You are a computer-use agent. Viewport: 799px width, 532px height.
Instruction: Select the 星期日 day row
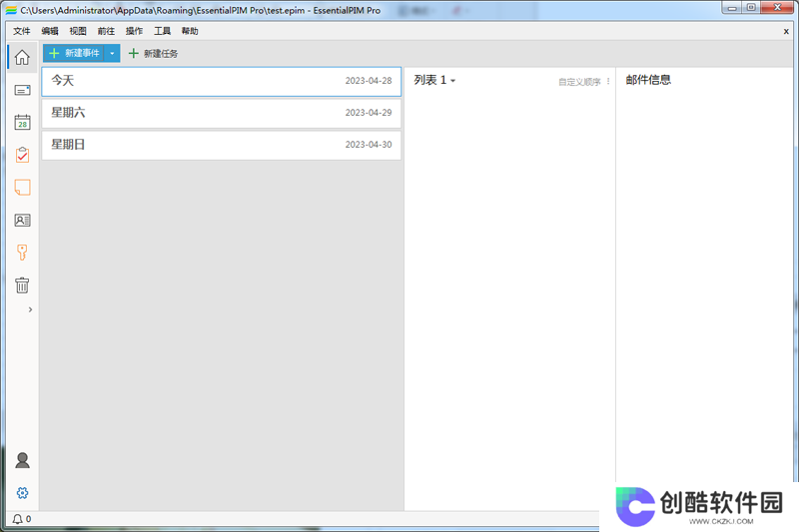tap(221, 145)
